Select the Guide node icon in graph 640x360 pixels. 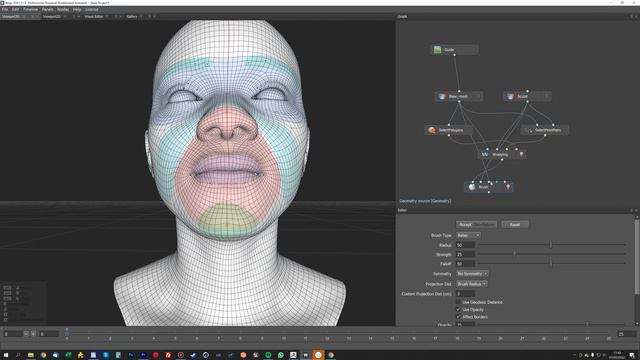438,49
